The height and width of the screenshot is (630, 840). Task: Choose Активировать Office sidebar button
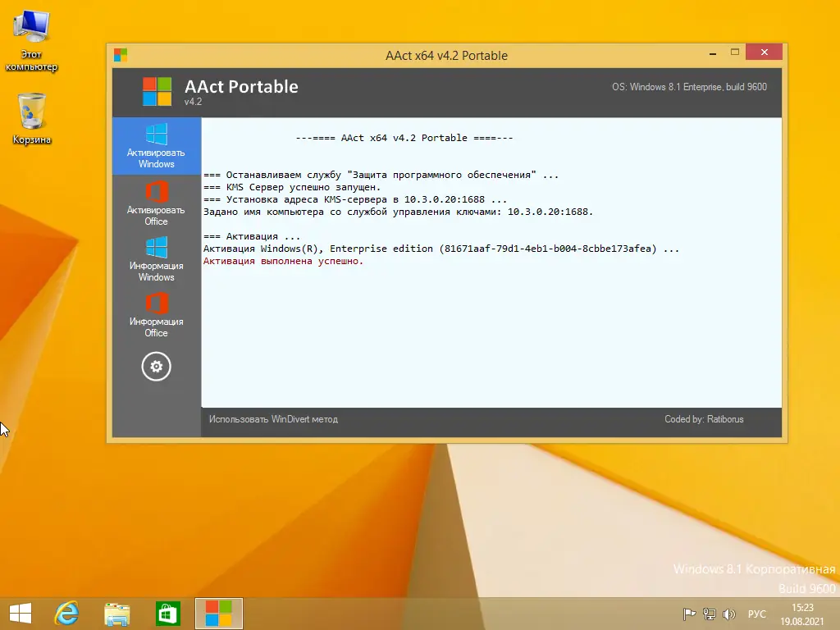(157, 203)
